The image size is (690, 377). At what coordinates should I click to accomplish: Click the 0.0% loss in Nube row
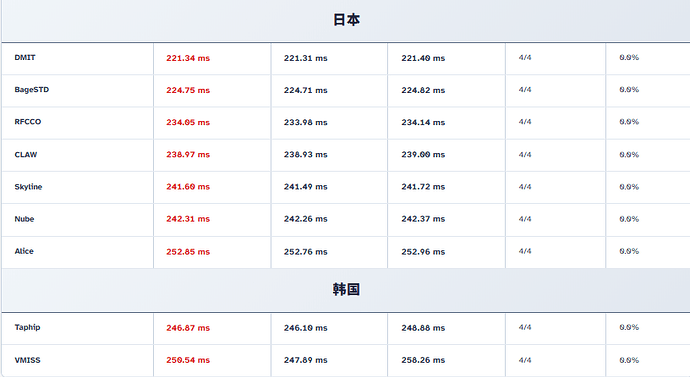coord(629,219)
